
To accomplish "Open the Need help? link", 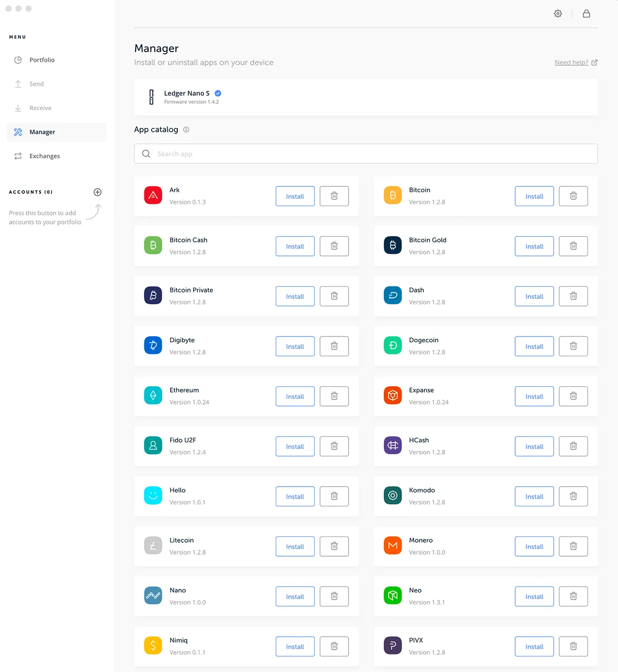I will [576, 62].
